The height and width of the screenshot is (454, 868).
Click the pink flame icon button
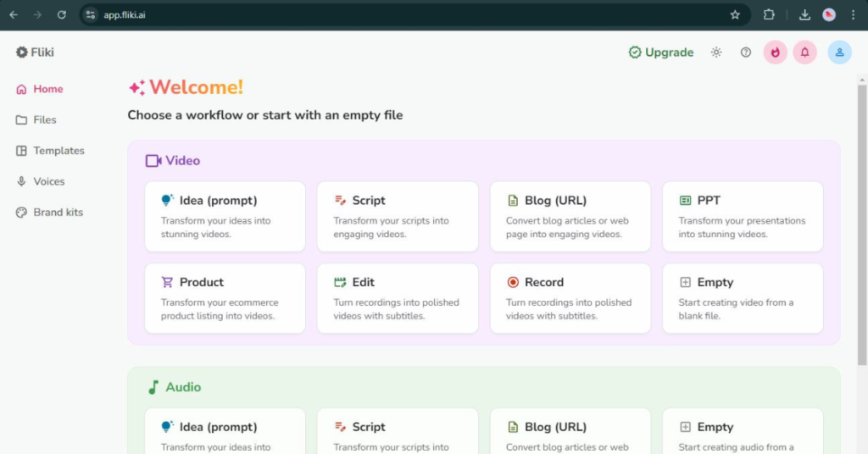pyautogui.click(x=775, y=53)
